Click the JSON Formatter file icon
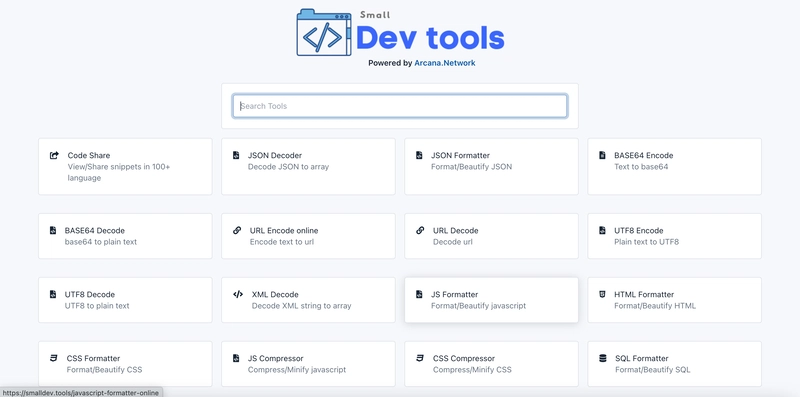Image resolution: width=800 pixels, height=397 pixels. point(419,155)
